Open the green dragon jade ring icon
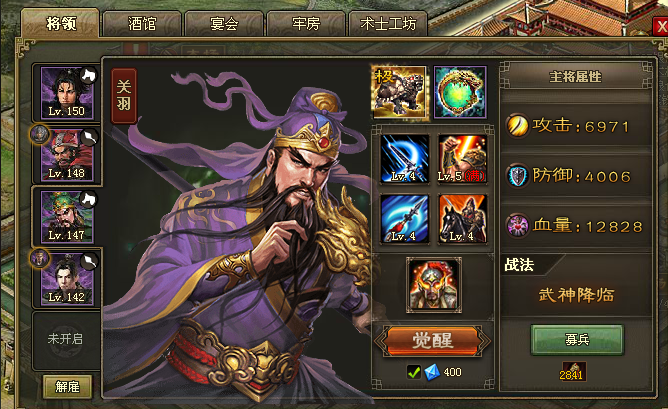This screenshot has width=668, height=409. point(460,92)
